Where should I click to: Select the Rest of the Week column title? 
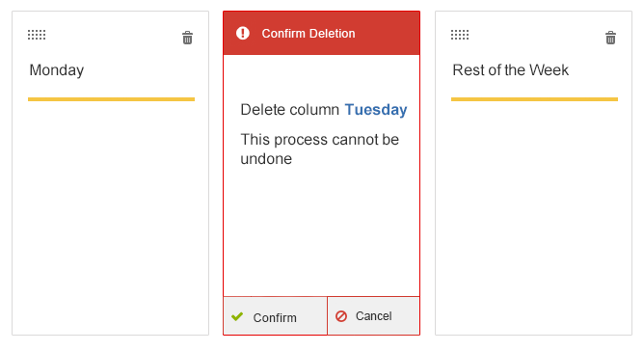click(x=511, y=70)
